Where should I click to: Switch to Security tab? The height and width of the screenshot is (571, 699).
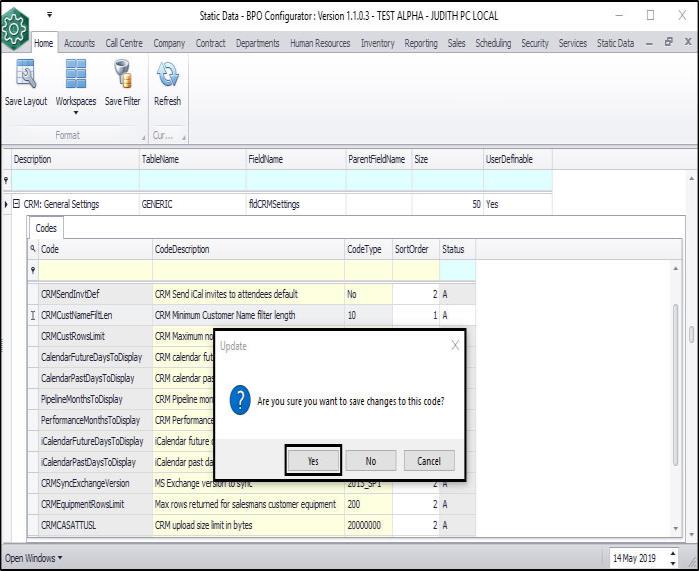click(x=535, y=43)
